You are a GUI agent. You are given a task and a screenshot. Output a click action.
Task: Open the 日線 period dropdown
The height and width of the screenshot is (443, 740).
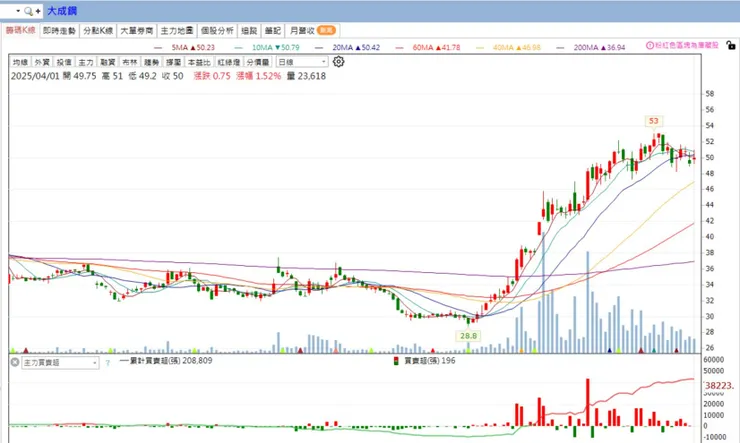point(302,62)
